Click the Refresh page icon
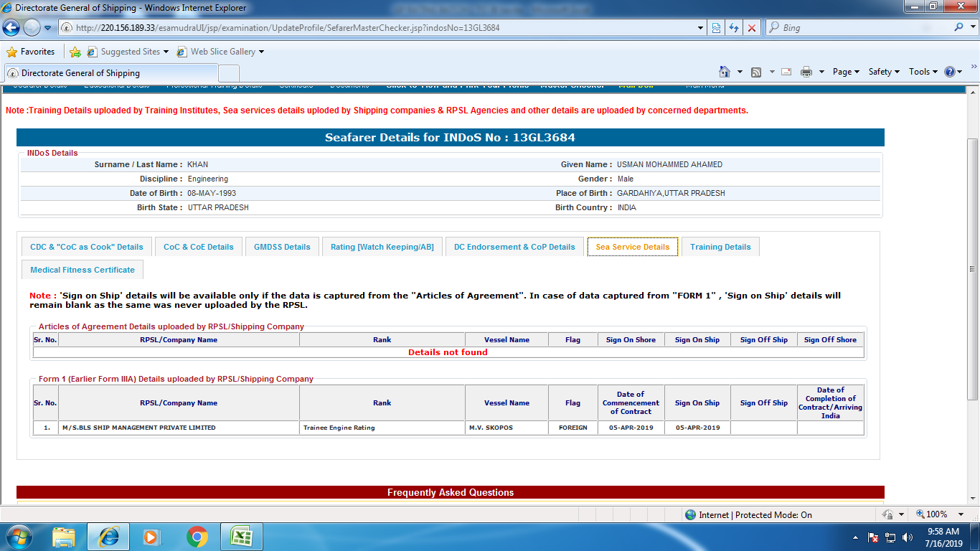Screen dimensions: 980x551 click(733, 28)
